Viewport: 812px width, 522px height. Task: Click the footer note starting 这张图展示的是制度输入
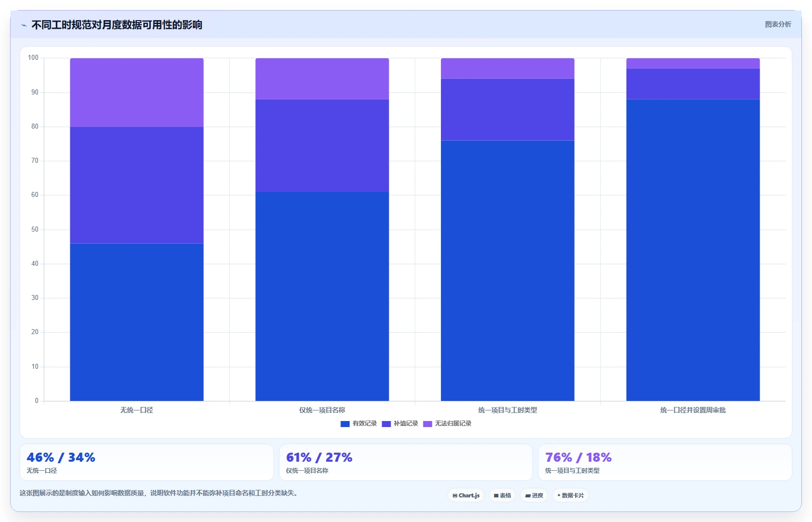[x=160, y=493]
